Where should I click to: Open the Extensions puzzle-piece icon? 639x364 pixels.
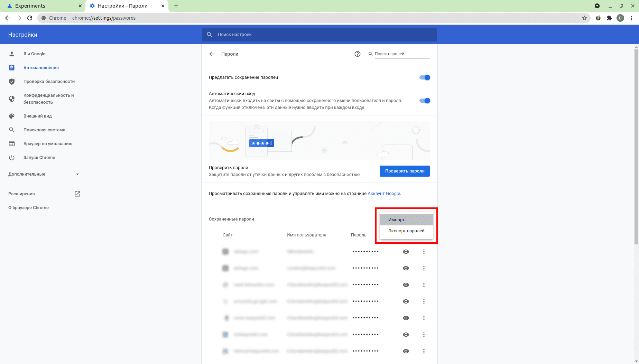point(609,18)
